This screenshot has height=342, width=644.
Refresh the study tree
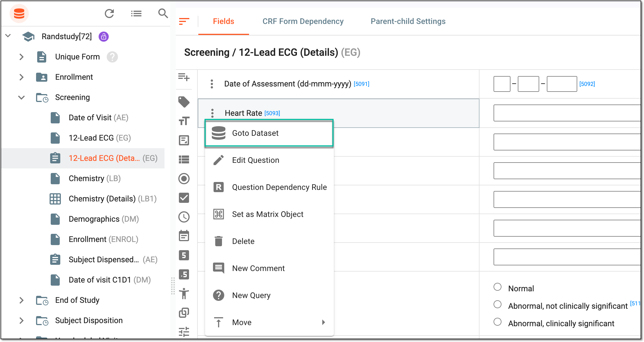pyautogui.click(x=109, y=13)
